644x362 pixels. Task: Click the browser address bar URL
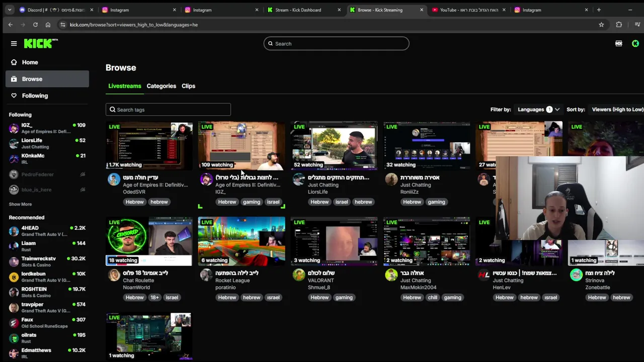[133, 25]
